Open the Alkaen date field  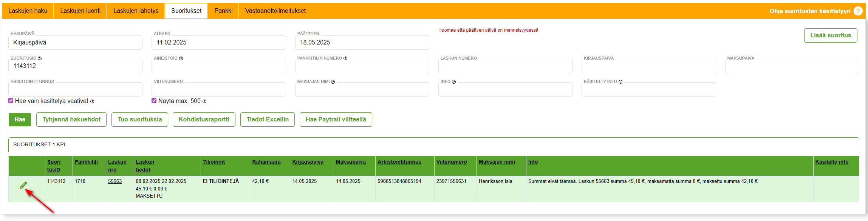(x=218, y=43)
